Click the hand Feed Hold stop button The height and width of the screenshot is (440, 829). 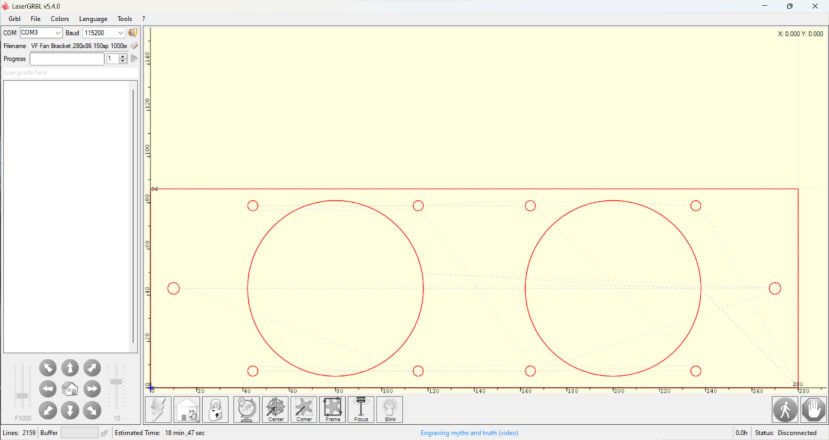click(x=813, y=409)
